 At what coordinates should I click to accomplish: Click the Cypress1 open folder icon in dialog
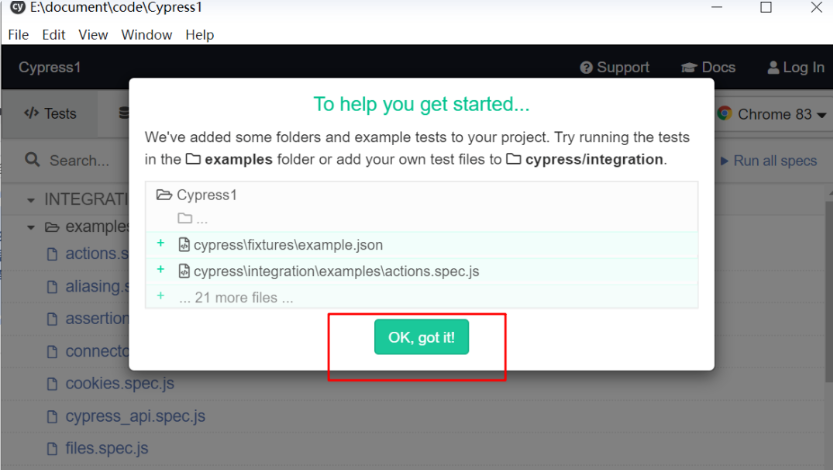click(x=164, y=195)
